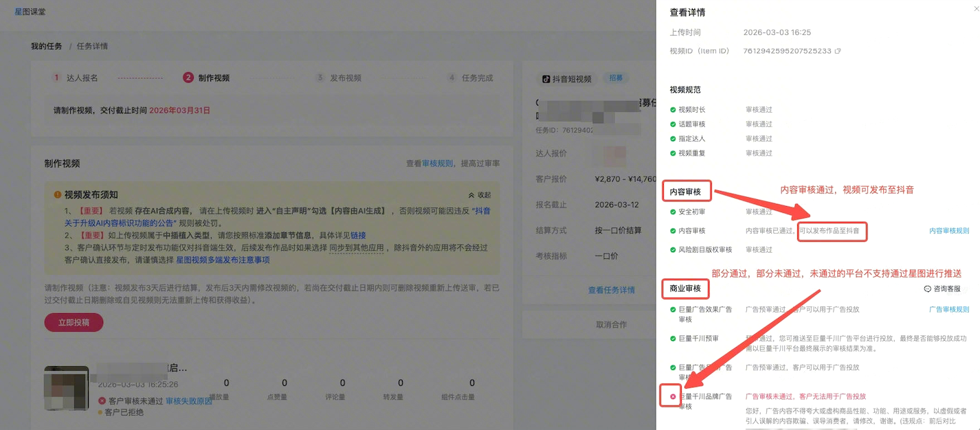Click the red failed icon for 巨量千川品牌广告审核

(x=673, y=396)
